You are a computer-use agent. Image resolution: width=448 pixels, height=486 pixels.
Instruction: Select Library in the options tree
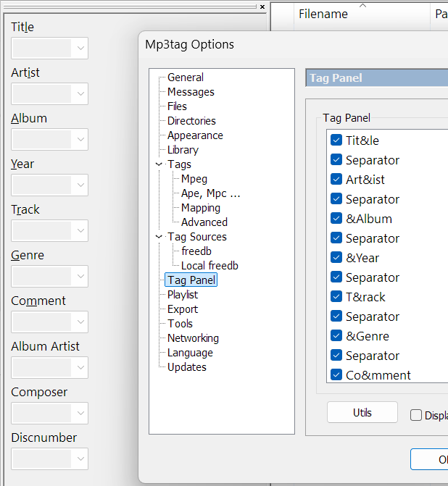[x=183, y=150]
